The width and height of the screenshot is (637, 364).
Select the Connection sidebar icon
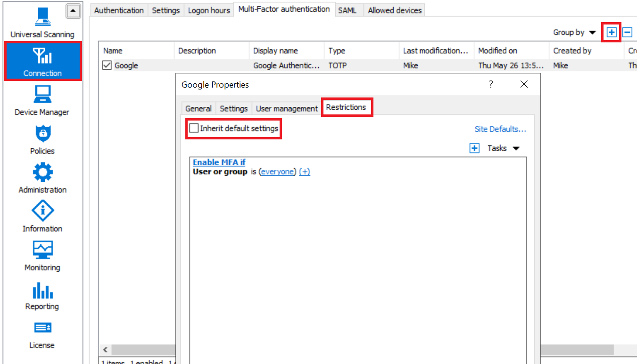pos(43,61)
